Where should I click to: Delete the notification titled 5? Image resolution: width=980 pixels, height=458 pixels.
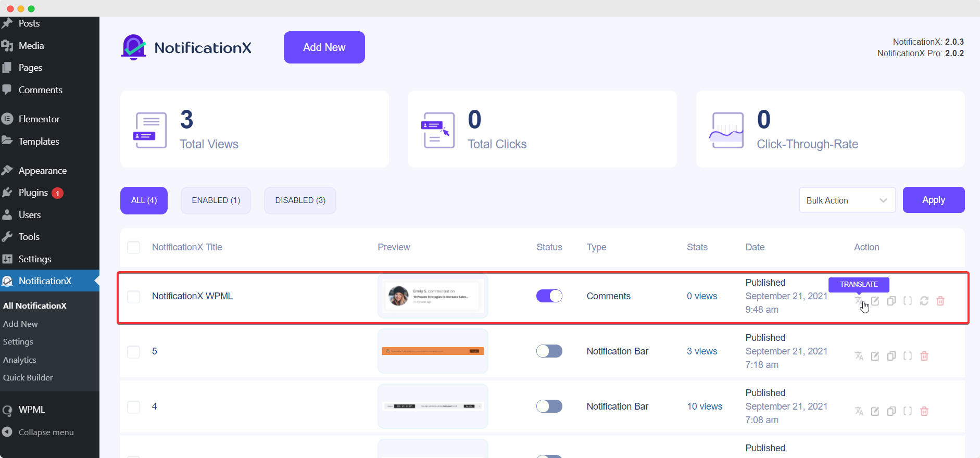[x=924, y=356]
